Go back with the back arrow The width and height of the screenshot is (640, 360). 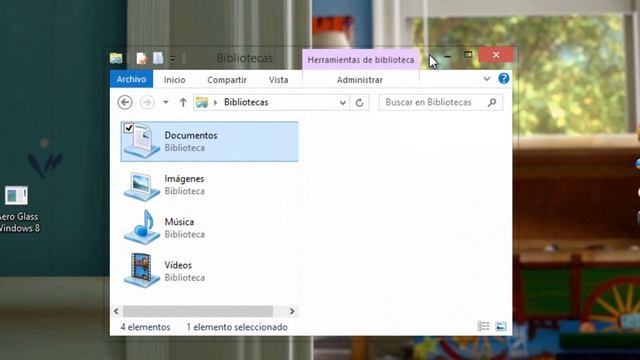[125, 102]
